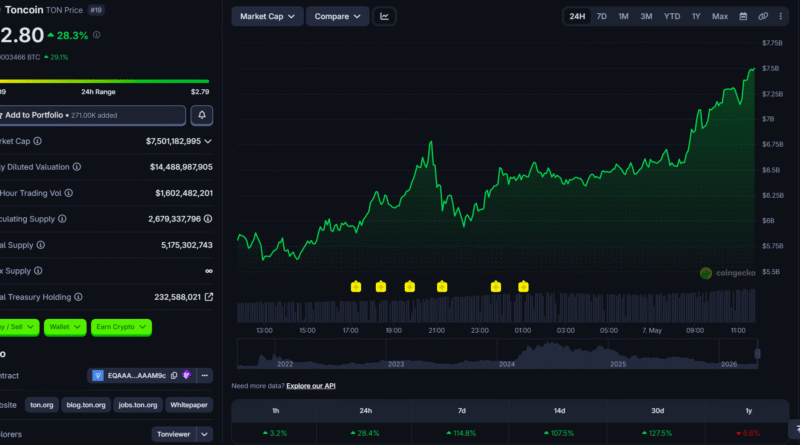Open the jobs.ton.org link

tap(138, 405)
